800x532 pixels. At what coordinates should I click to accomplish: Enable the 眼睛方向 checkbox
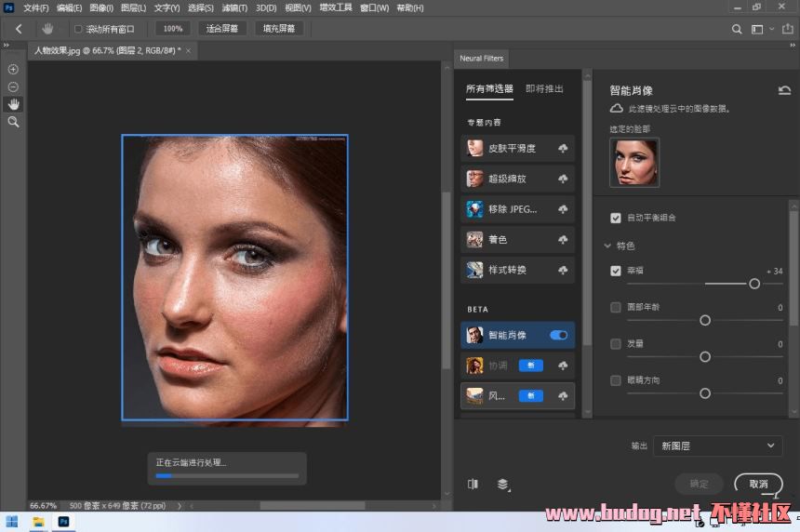(x=615, y=380)
